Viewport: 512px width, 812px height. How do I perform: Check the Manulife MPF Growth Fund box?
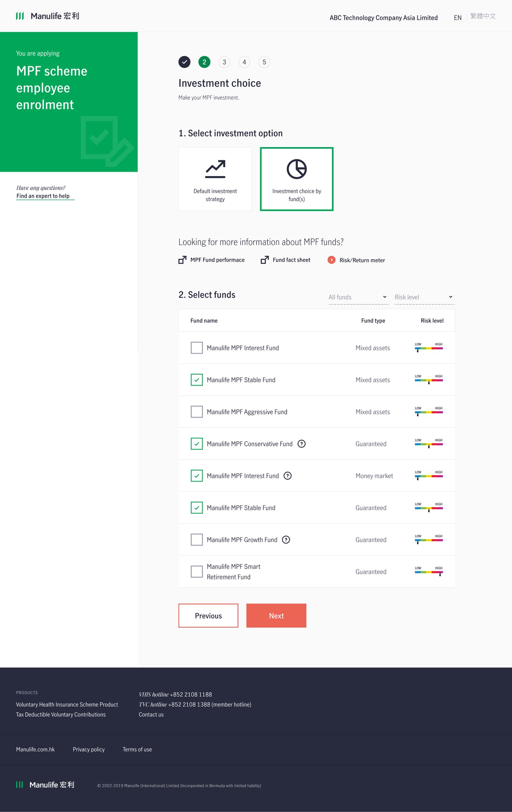coord(197,540)
